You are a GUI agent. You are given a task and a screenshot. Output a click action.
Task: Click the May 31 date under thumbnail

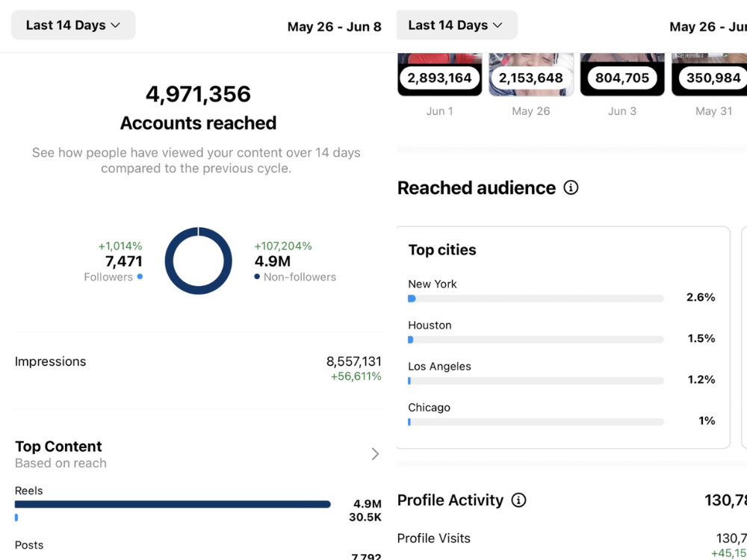[713, 111]
